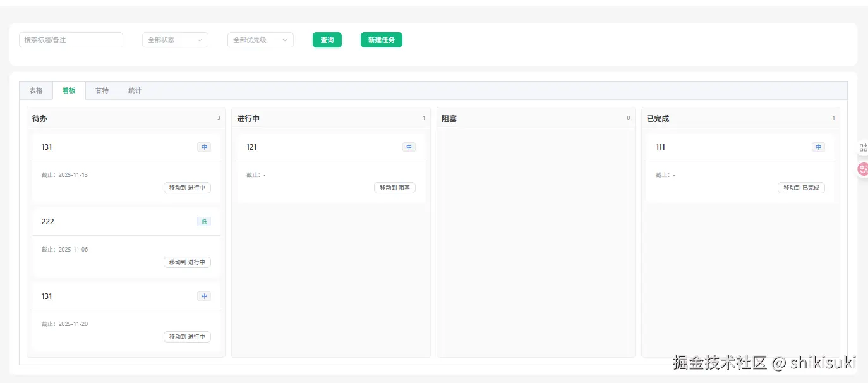Move task 121 to 阻塞 column
Image resolution: width=868 pixels, height=383 pixels.
coord(394,187)
